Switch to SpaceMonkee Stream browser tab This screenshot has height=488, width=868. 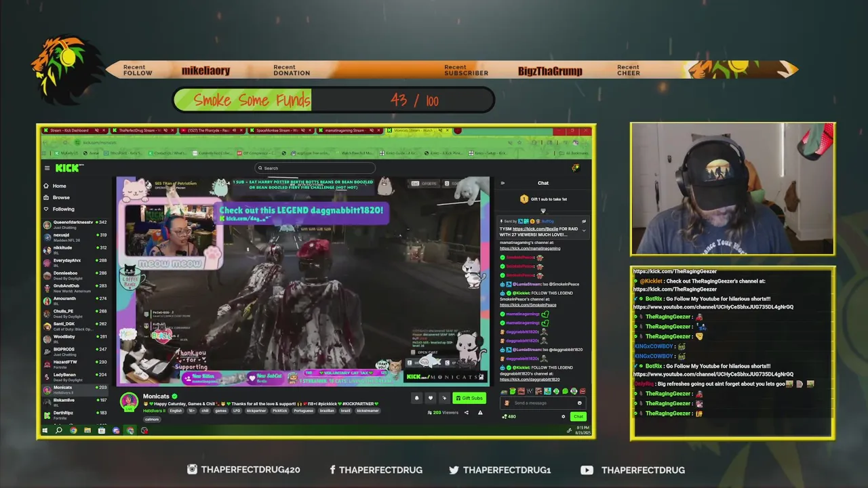(x=281, y=130)
